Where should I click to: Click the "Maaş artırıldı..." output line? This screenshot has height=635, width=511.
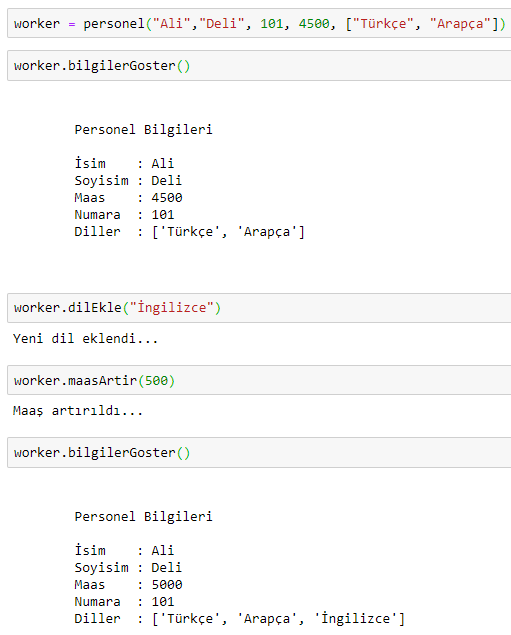pos(78,411)
